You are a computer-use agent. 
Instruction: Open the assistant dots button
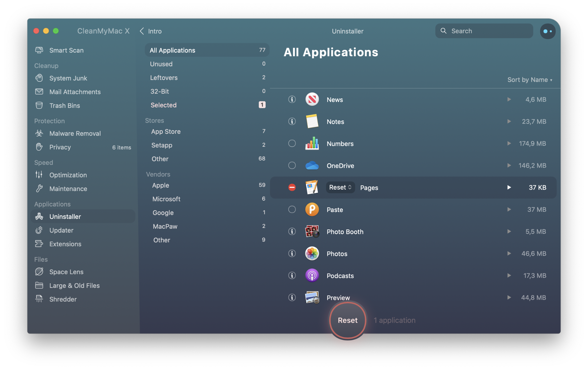click(547, 31)
